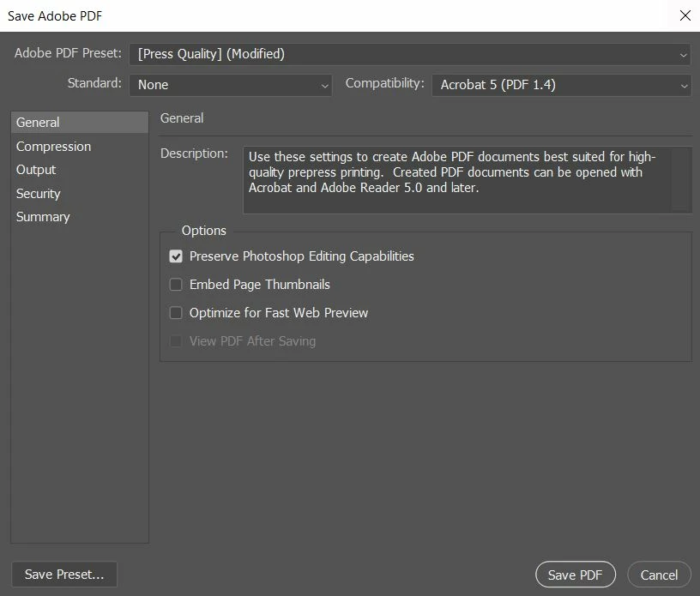Toggle View PDF After Saving checkbox
The image size is (700, 596).
[x=176, y=341]
